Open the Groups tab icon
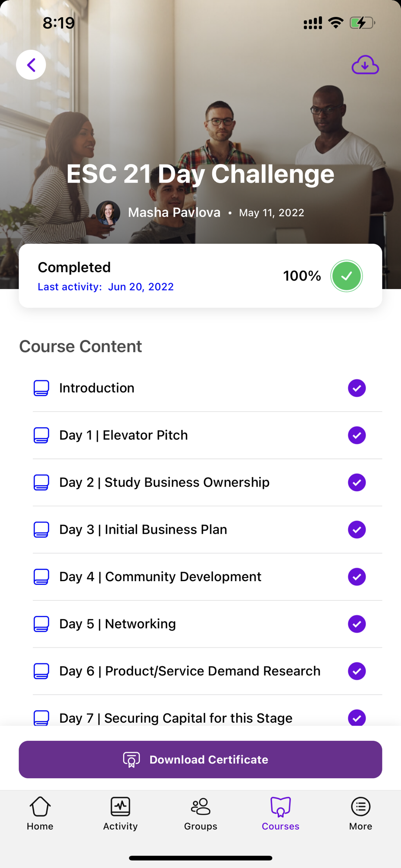 (200, 807)
